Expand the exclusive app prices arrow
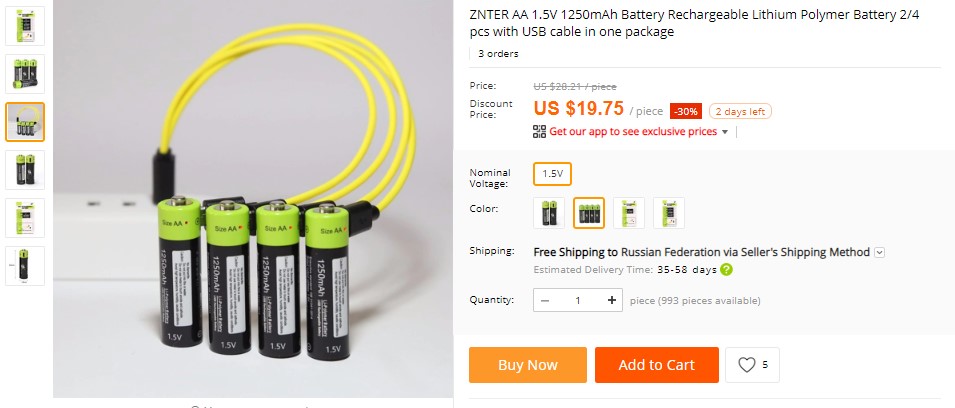The width and height of the screenshot is (955, 408). point(725,132)
